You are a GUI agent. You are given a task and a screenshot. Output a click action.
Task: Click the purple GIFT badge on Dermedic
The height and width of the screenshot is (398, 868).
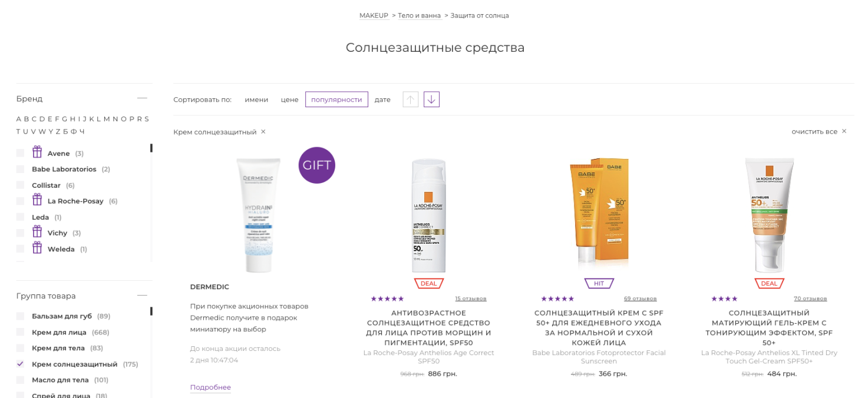coord(317,165)
